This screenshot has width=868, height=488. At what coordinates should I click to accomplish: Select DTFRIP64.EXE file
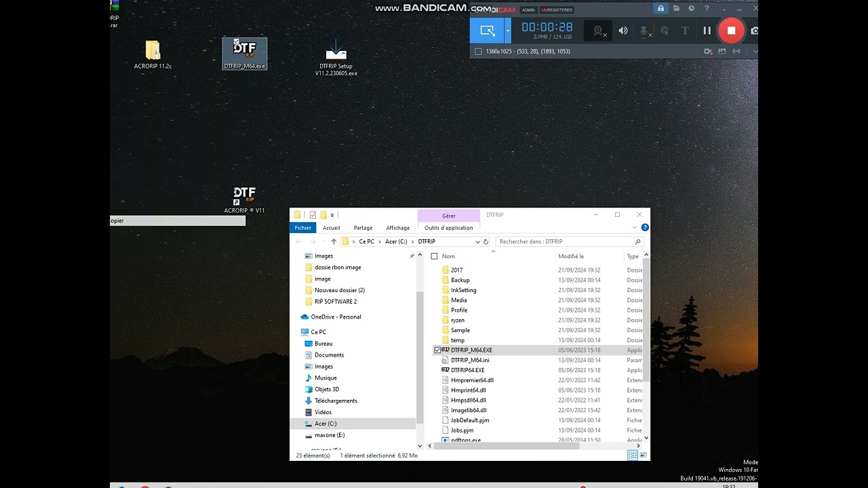pos(467,370)
